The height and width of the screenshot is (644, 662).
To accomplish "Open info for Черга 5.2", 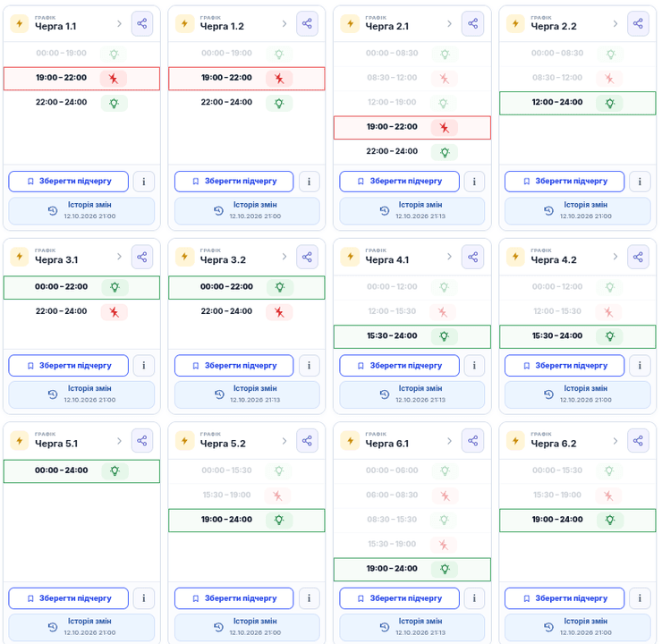I will 309,598.
